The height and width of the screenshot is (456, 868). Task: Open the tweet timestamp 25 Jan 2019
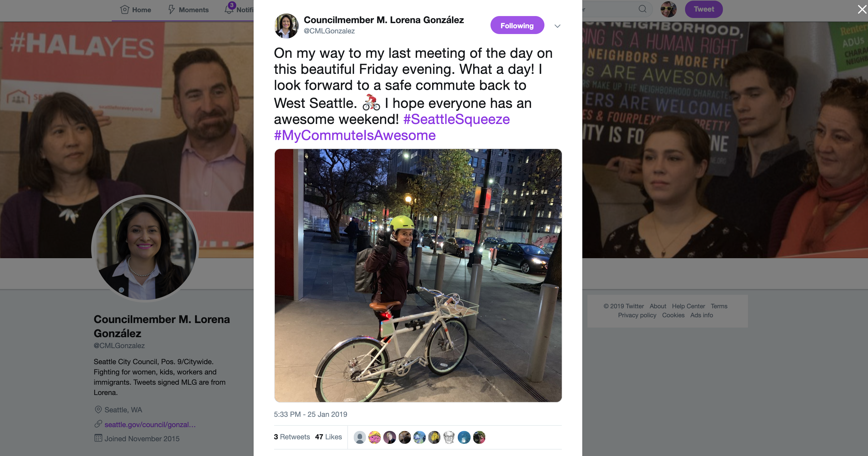pyautogui.click(x=310, y=414)
